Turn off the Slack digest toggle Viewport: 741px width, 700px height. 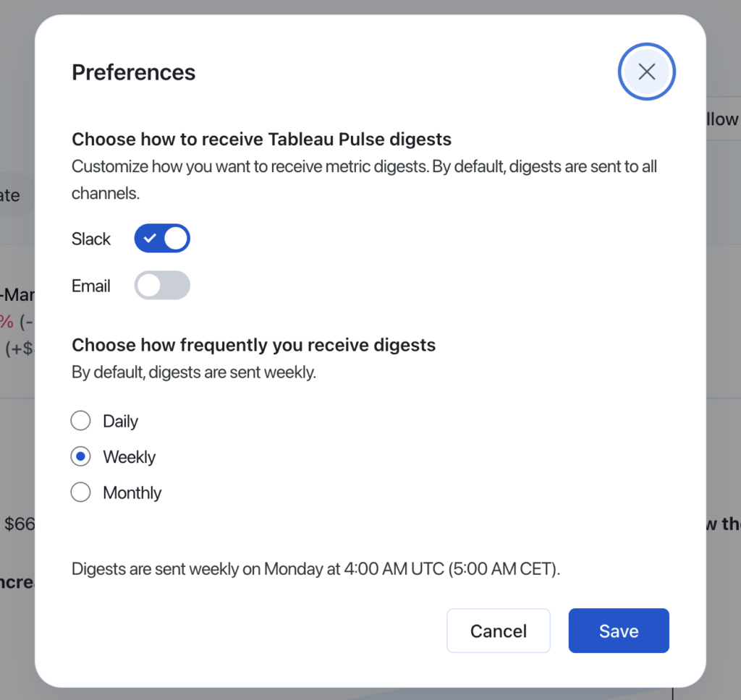pyautogui.click(x=162, y=239)
